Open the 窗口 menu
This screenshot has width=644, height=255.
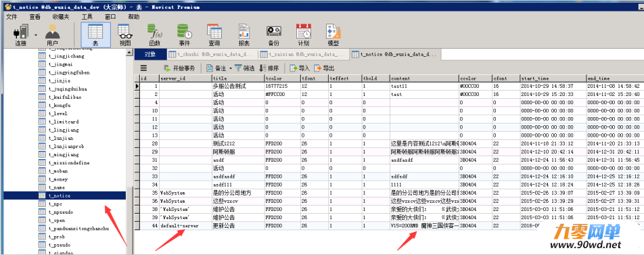(110, 17)
